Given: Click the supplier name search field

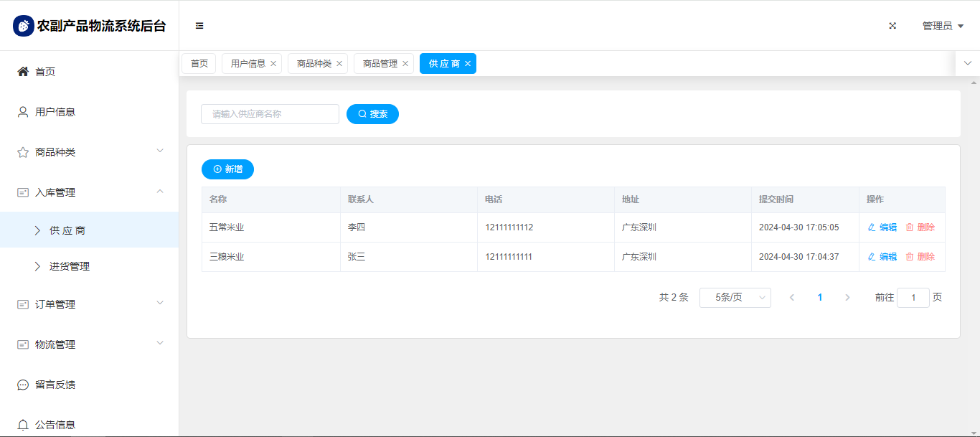Looking at the screenshot, I should point(270,114).
